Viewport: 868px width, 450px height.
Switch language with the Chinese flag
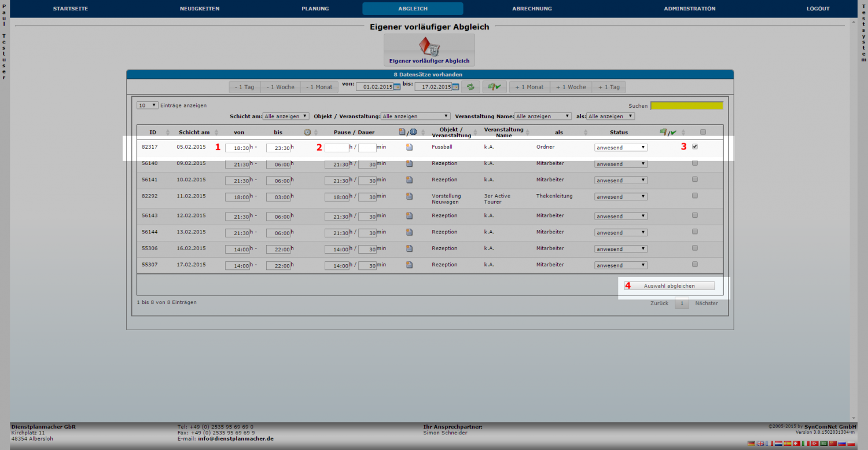click(833, 443)
